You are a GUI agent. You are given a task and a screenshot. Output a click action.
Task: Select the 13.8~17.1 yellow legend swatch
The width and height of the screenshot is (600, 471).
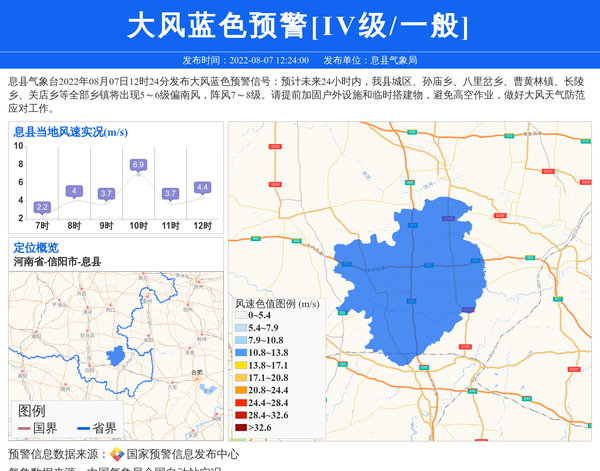coord(241,366)
